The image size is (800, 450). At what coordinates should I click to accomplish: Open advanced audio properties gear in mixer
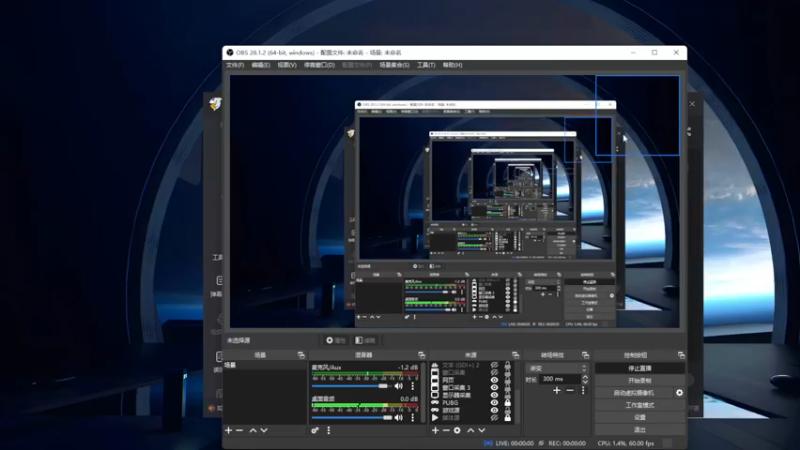point(315,431)
